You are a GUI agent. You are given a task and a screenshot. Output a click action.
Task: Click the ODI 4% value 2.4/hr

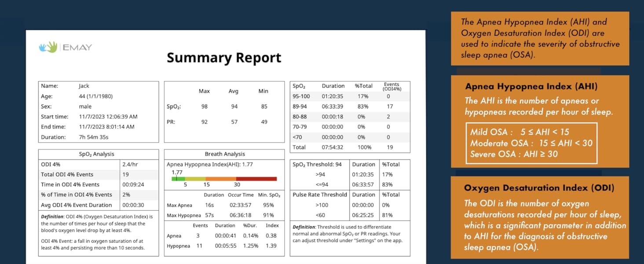coord(131,164)
